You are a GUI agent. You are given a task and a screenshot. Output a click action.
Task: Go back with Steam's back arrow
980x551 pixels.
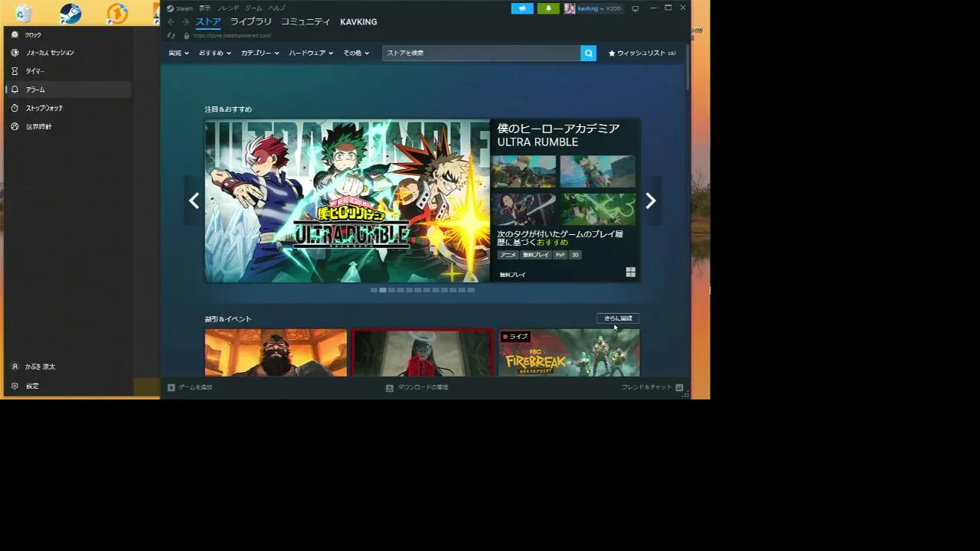point(171,21)
